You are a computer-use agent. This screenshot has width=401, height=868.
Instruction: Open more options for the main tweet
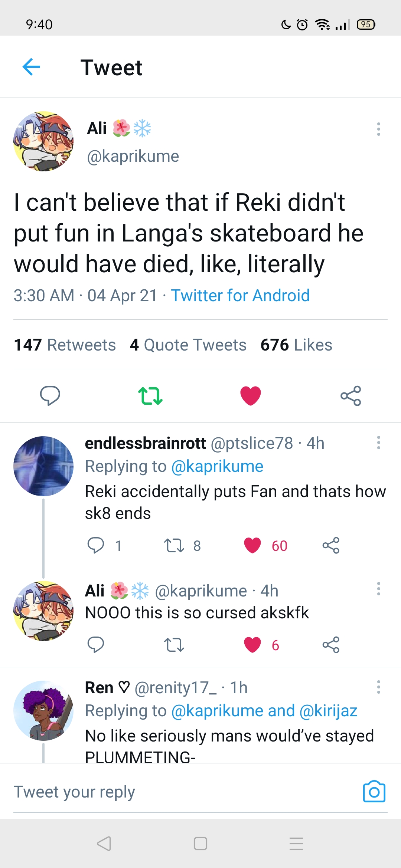[378, 129]
